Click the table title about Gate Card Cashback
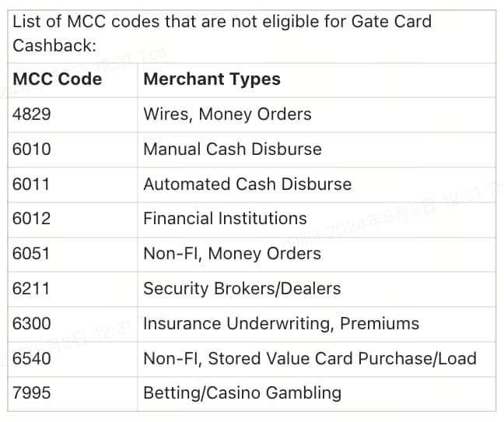Screen dimensions: 504x422 pos(222,33)
